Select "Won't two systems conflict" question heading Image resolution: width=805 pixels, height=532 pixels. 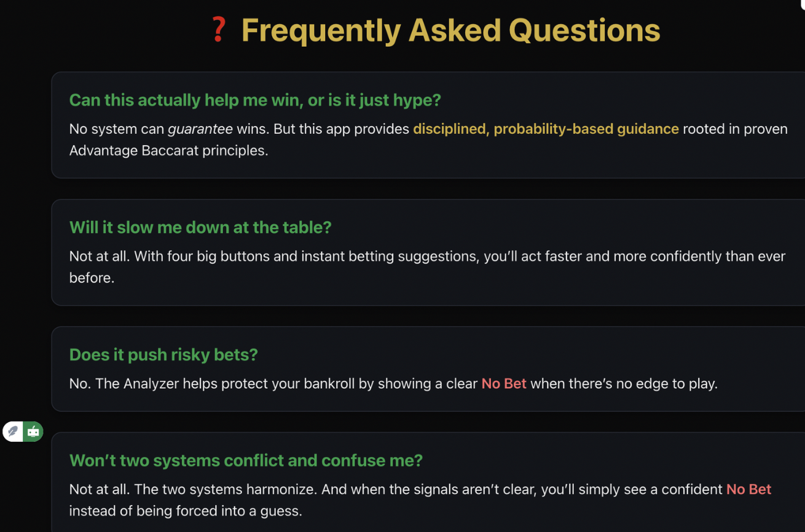tap(246, 460)
